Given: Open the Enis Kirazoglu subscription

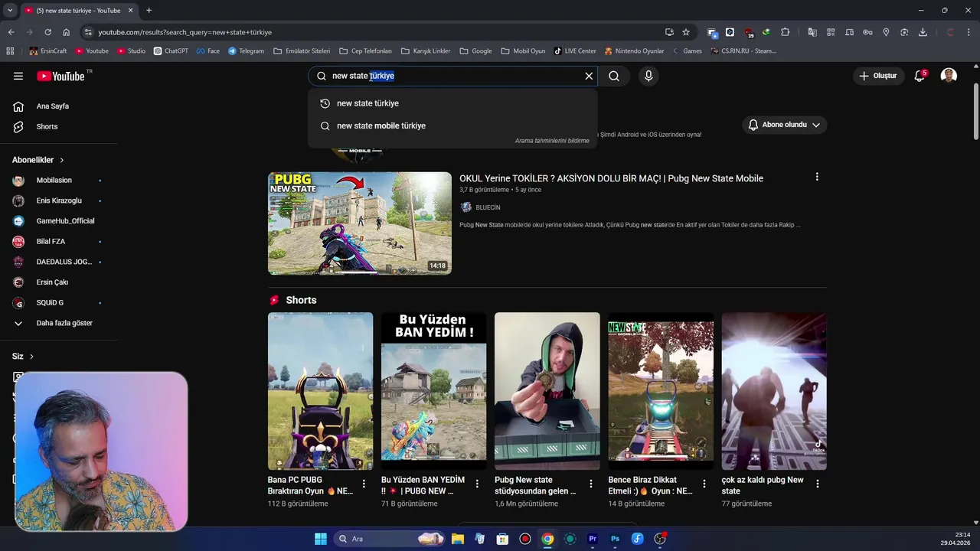Looking at the screenshot, I should click(59, 201).
